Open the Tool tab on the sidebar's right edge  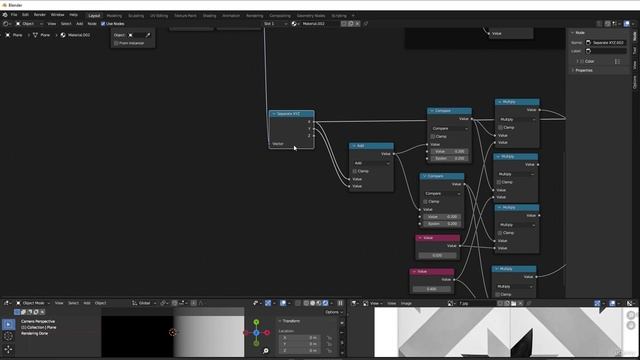(x=635, y=50)
